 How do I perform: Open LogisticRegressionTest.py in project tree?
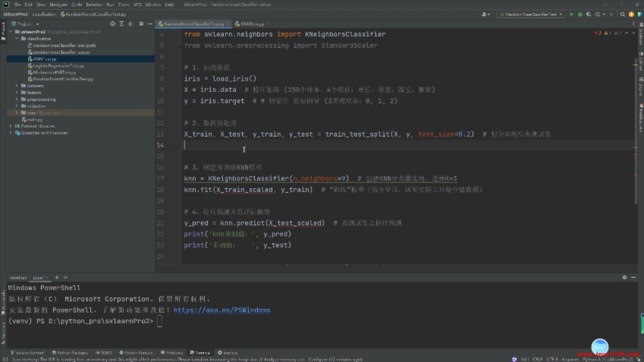point(58,66)
